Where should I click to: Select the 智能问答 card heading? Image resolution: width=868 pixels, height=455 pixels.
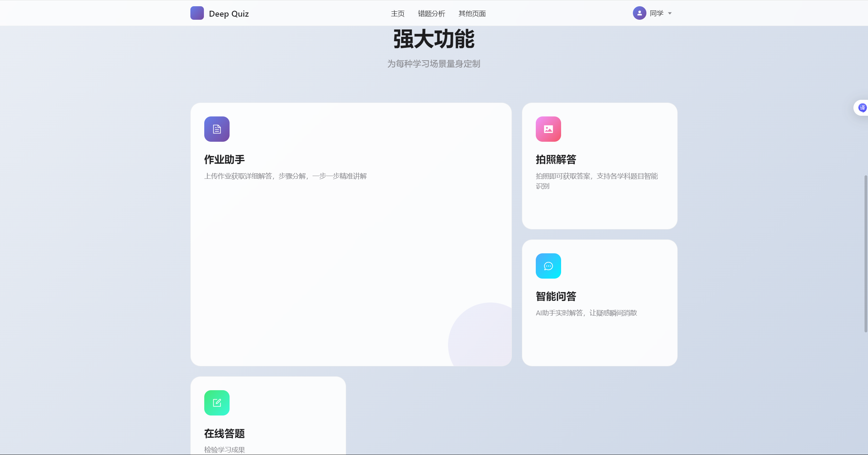pyautogui.click(x=556, y=296)
